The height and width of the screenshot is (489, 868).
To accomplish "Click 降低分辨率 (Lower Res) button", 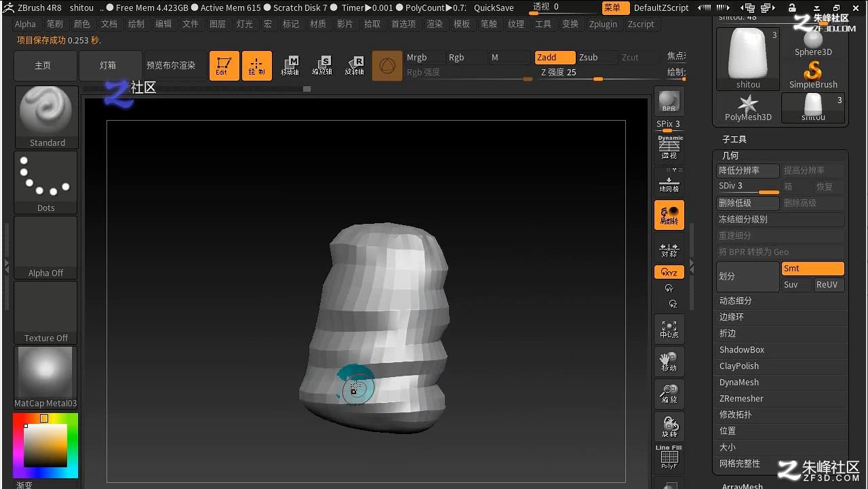I will [748, 171].
